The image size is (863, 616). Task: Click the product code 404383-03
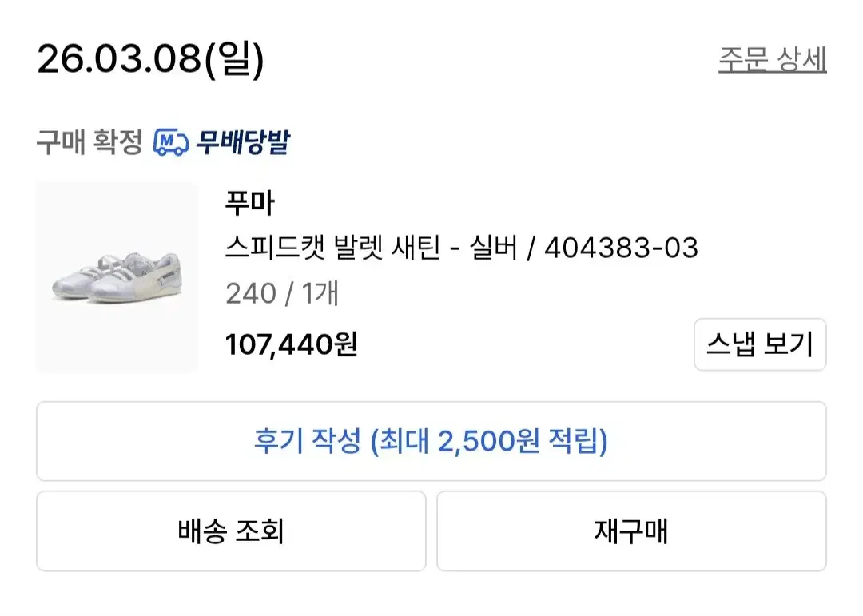[x=621, y=248]
